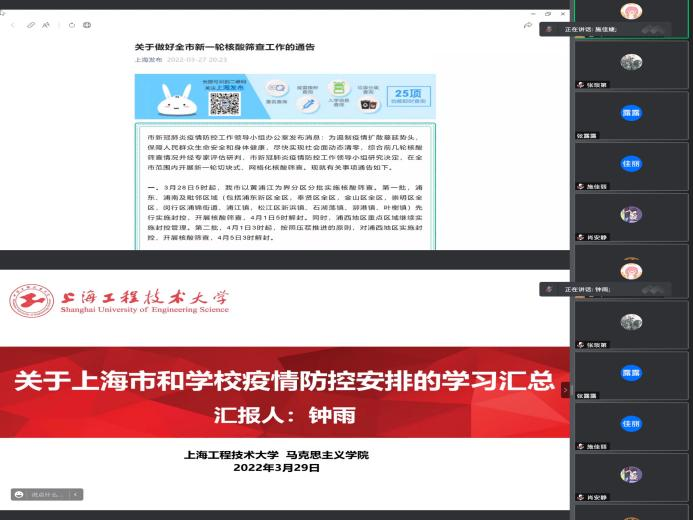693x520 pixels.
Task: Collapse the chat box with its arrow
Action: 76,494
